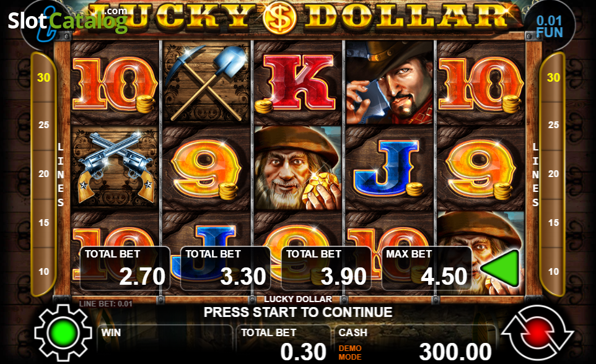
Task: Set 20 lines on the left selector
Action: (x=44, y=173)
